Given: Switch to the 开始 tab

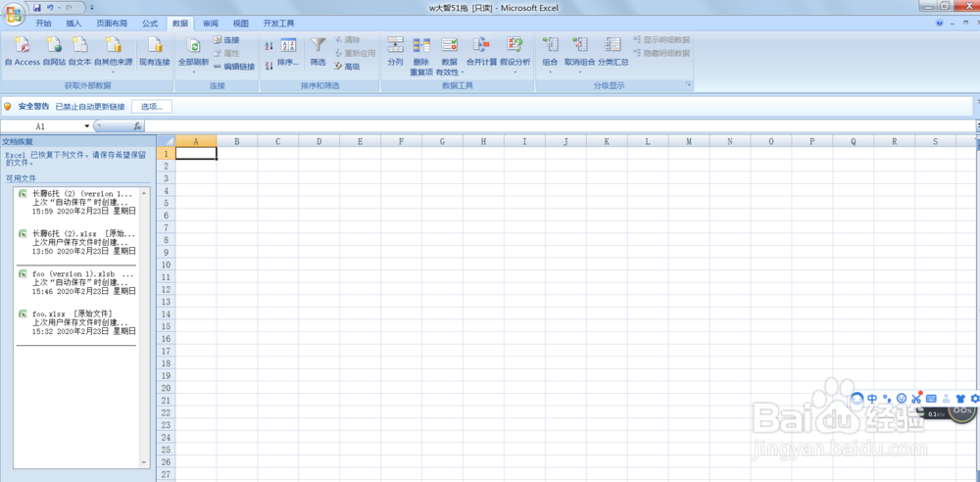Looking at the screenshot, I should coord(43,24).
